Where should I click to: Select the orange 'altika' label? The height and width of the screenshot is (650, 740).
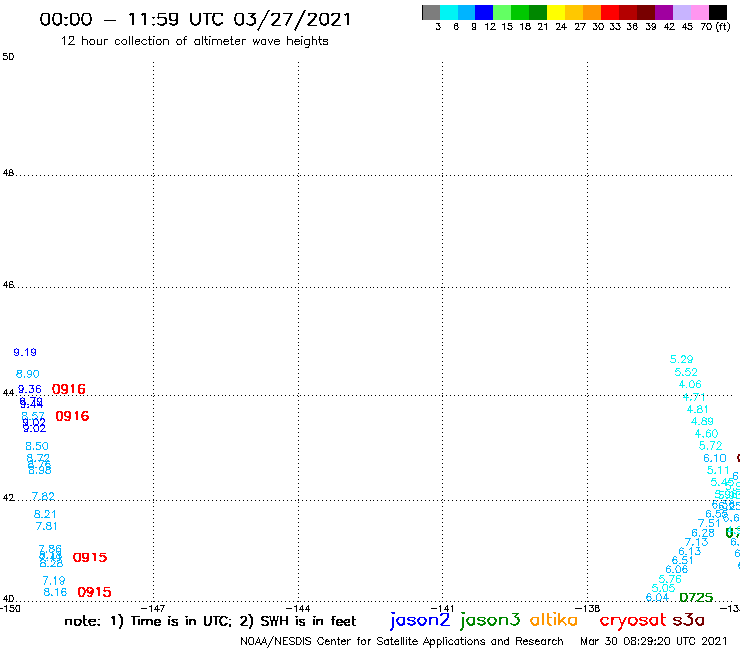554,620
